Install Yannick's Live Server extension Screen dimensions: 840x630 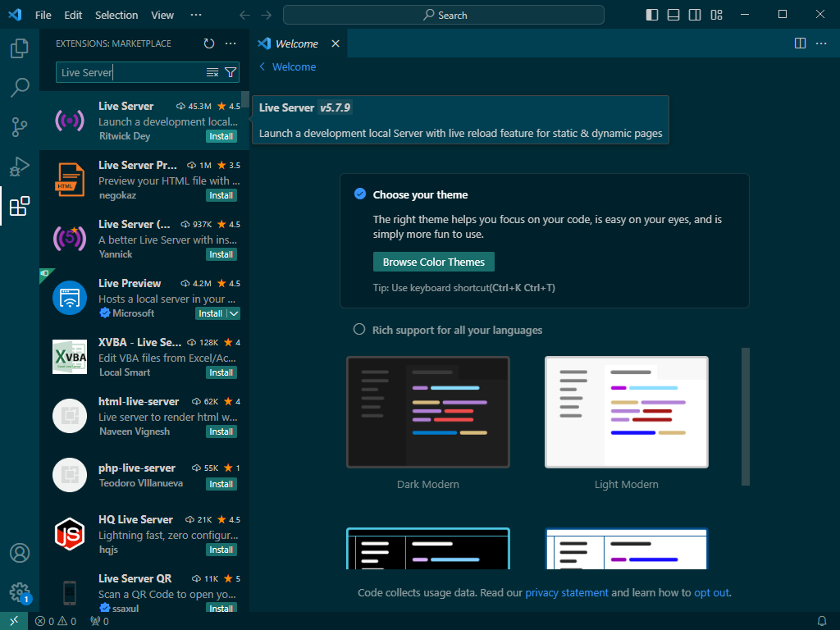(x=221, y=254)
